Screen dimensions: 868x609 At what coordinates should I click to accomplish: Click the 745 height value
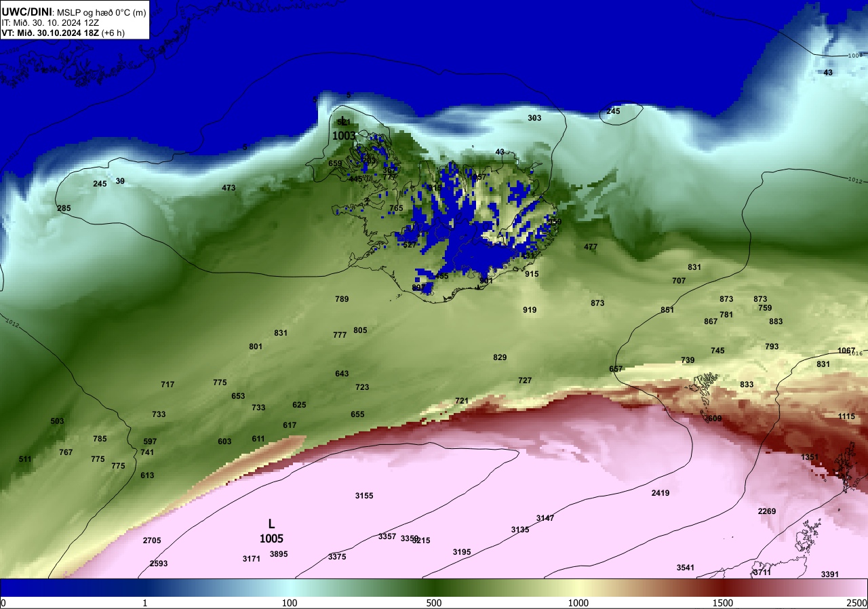(x=717, y=351)
